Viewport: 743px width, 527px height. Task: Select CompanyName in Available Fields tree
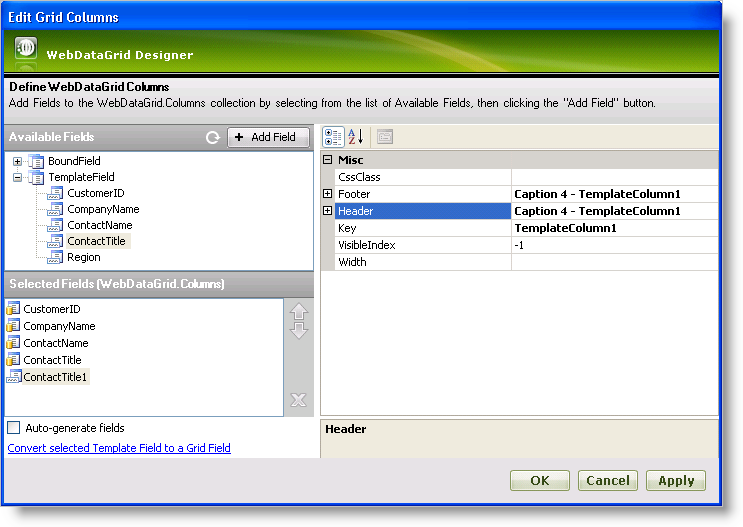click(x=103, y=209)
